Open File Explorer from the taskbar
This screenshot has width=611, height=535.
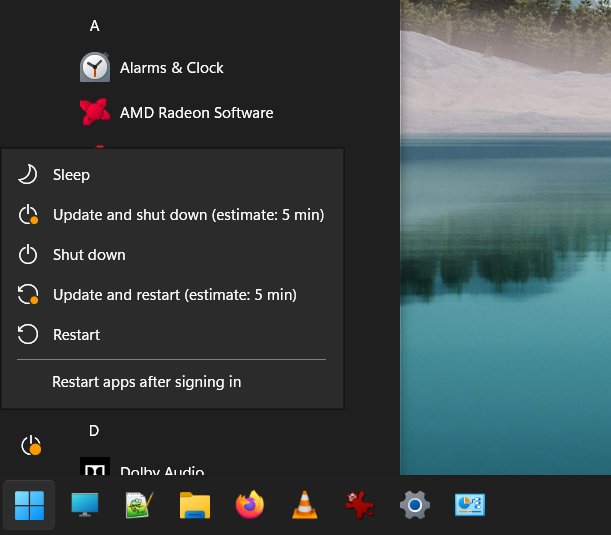point(195,506)
